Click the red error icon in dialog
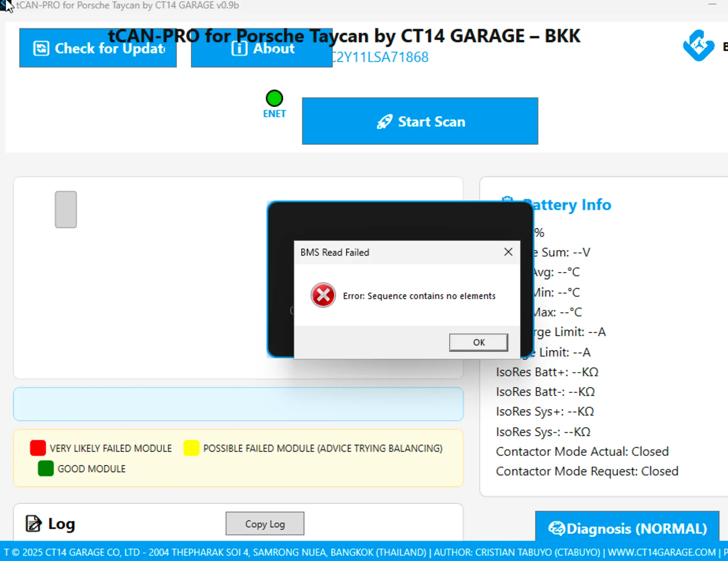 [x=323, y=296]
